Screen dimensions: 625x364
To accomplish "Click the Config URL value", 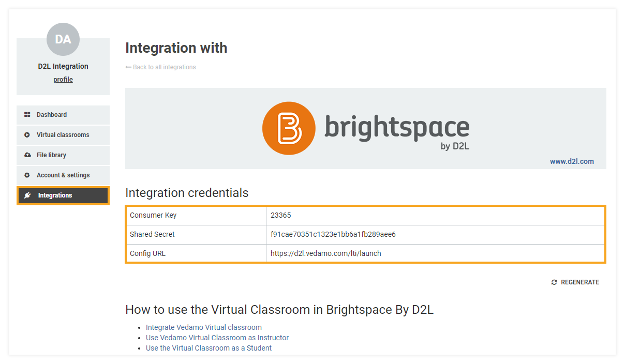I will (x=326, y=253).
